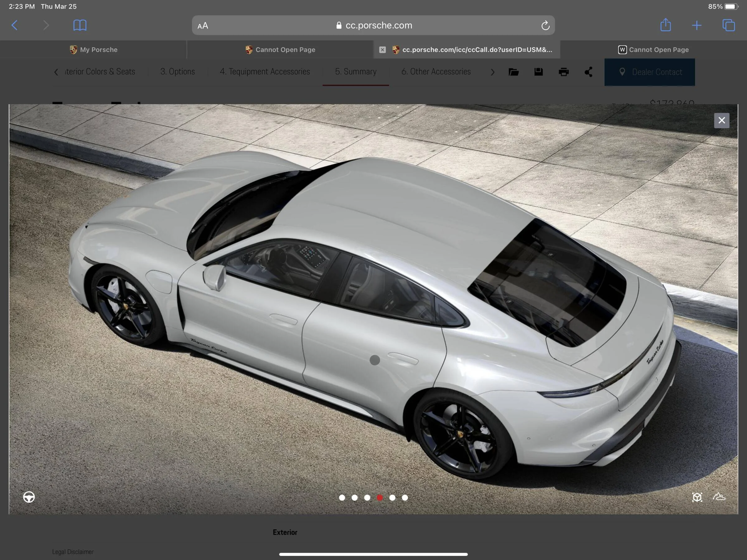Select the Exterior view label
Screen dimensions: 747x560
(x=285, y=532)
